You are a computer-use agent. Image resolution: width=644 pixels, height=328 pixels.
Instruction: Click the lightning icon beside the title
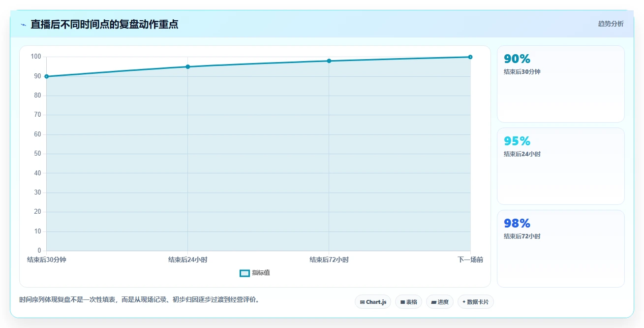[x=23, y=25]
